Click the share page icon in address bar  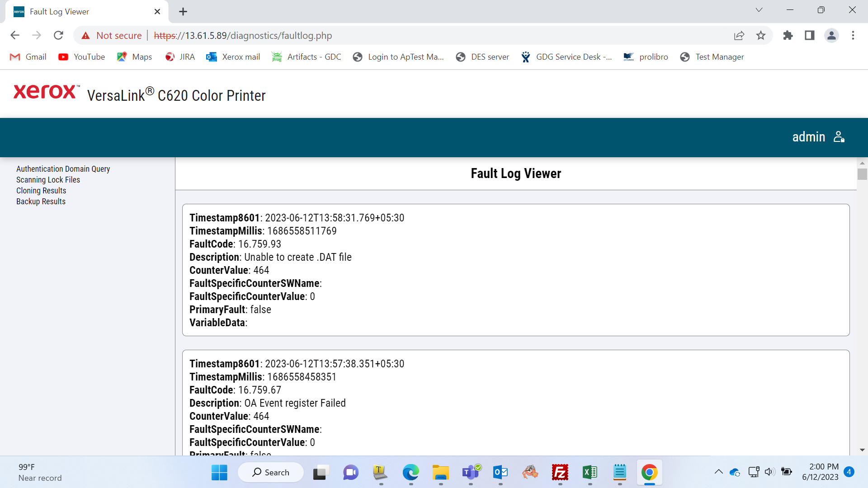[739, 35]
